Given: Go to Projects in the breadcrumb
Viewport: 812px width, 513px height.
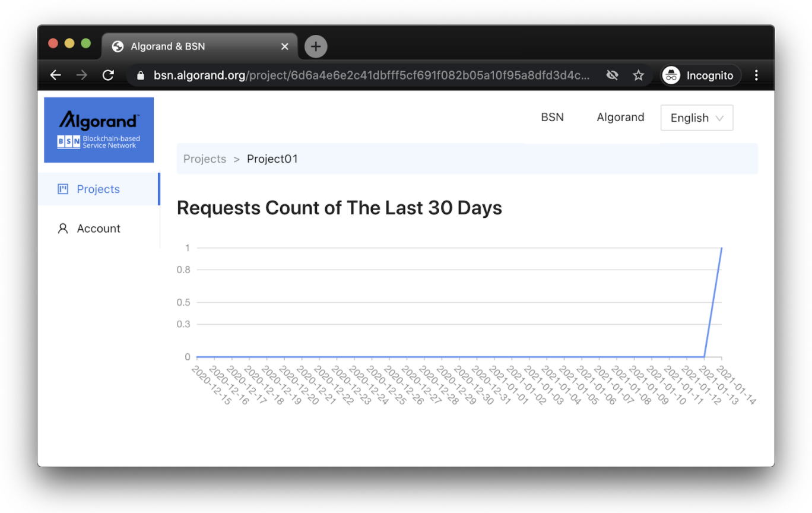Looking at the screenshot, I should coord(205,159).
